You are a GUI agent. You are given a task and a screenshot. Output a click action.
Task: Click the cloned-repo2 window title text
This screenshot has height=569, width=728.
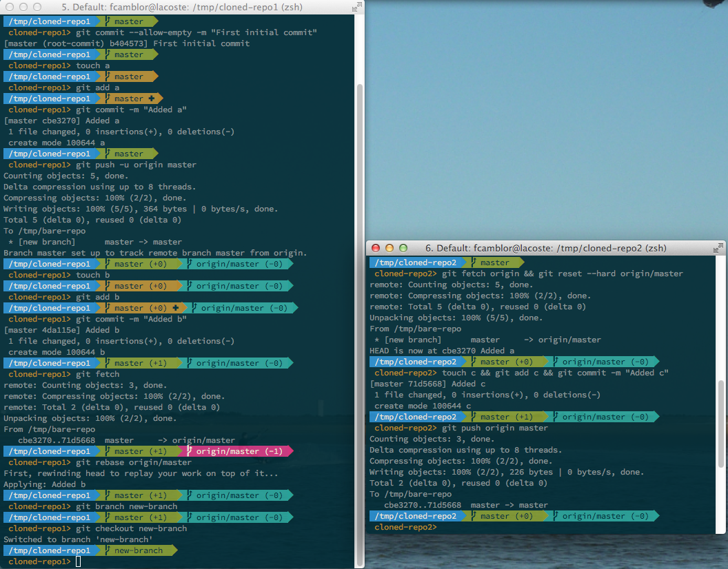tap(543, 248)
